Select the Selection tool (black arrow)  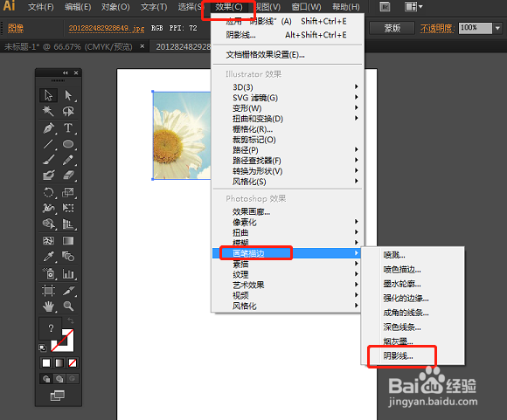point(48,95)
